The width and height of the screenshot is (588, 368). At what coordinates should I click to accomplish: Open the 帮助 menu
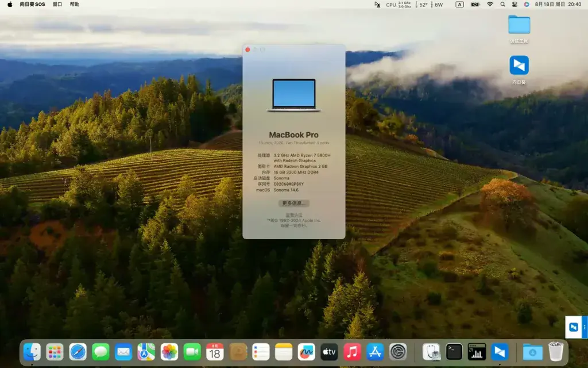click(75, 4)
